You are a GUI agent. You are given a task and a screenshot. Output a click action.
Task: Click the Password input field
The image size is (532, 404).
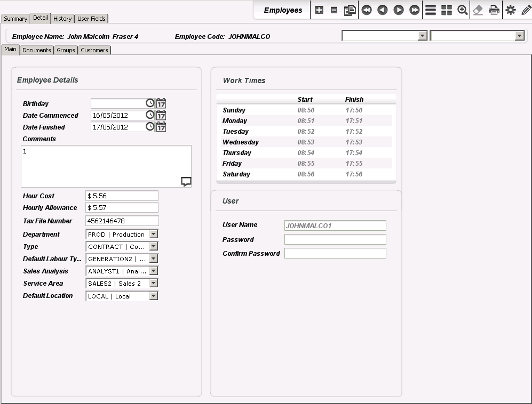(x=335, y=240)
